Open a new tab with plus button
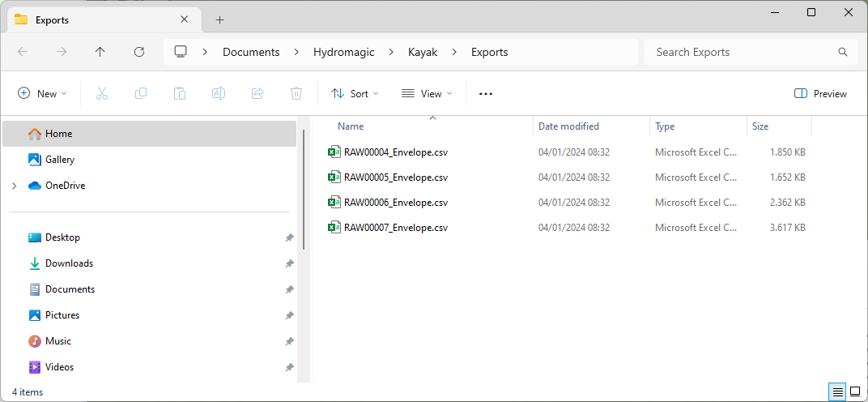 [219, 19]
